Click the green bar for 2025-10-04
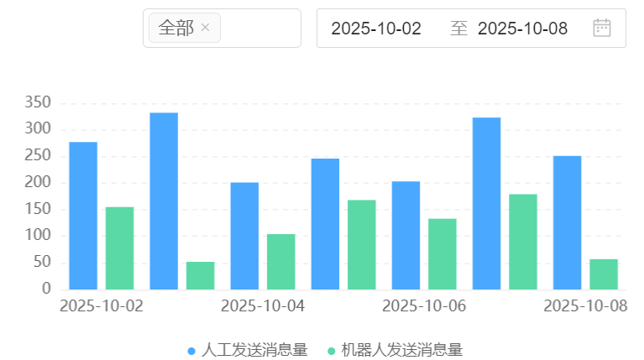644x360 pixels. pos(281,262)
